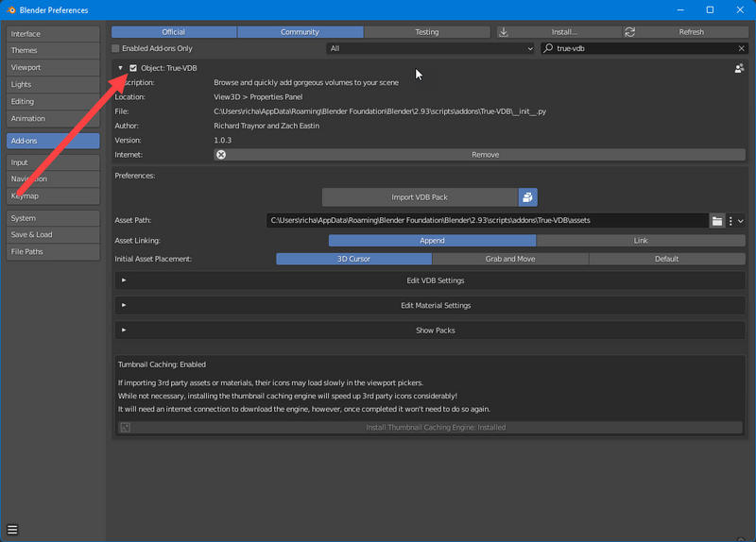The width and height of the screenshot is (756, 542).
Task: Open the hamburger menu at bottom left
Action: pos(12,529)
